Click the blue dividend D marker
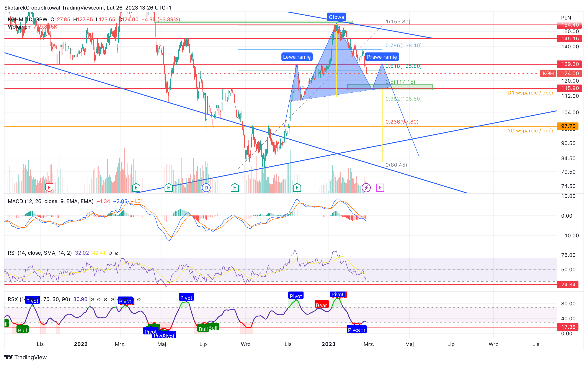 tap(206, 187)
